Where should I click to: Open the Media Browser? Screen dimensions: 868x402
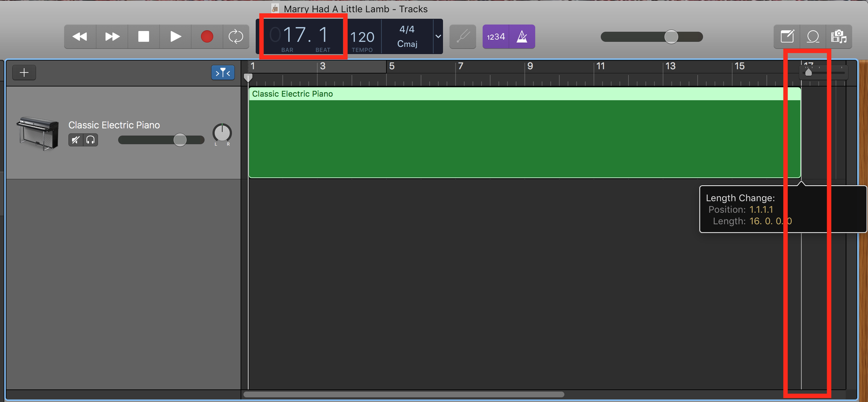coord(840,37)
